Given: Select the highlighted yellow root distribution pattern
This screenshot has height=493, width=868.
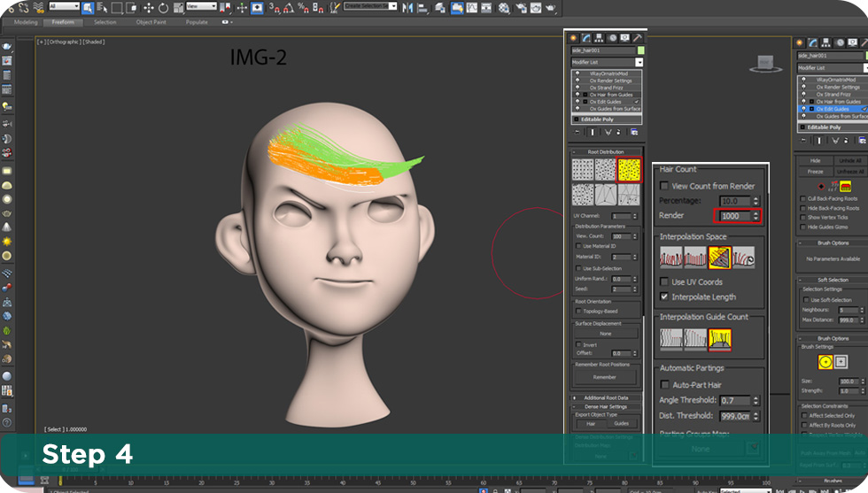Looking at the screenshot, I should click(x=629, y=170).
